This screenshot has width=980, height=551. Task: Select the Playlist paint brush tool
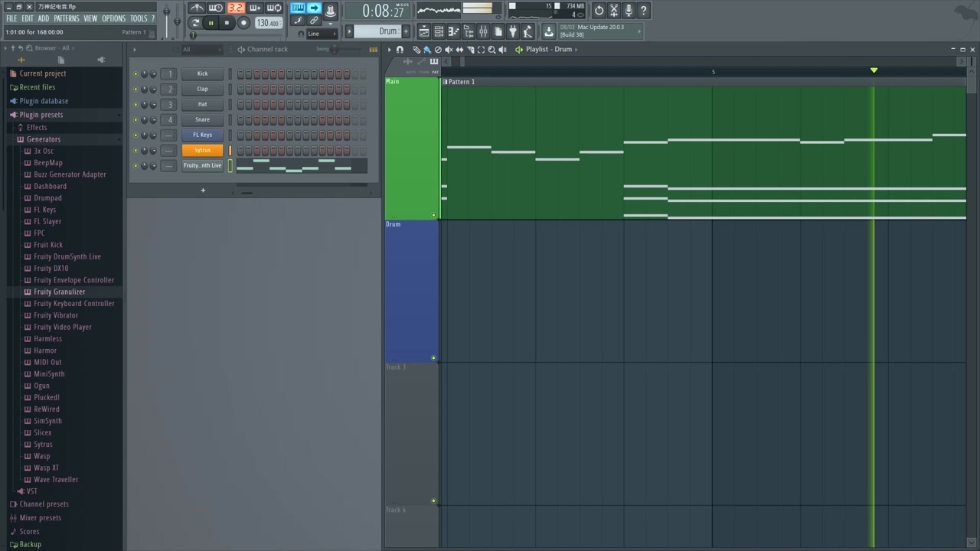click(x=427, y=50)
